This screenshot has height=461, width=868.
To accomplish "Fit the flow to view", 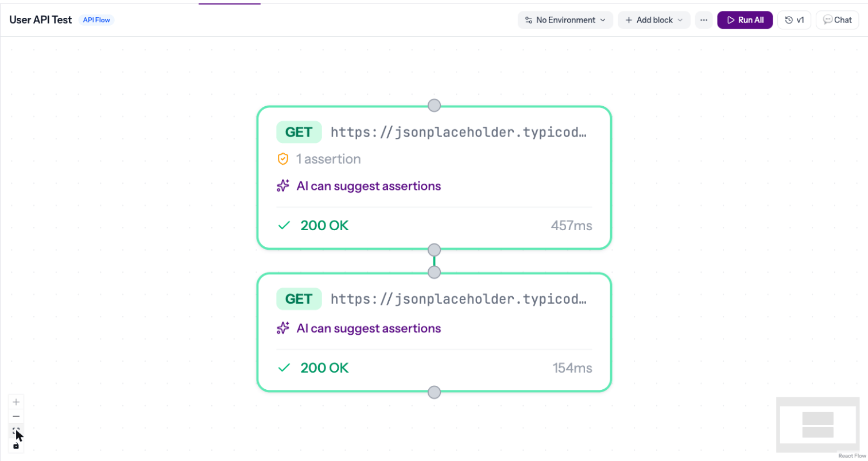I will (16, 431).
